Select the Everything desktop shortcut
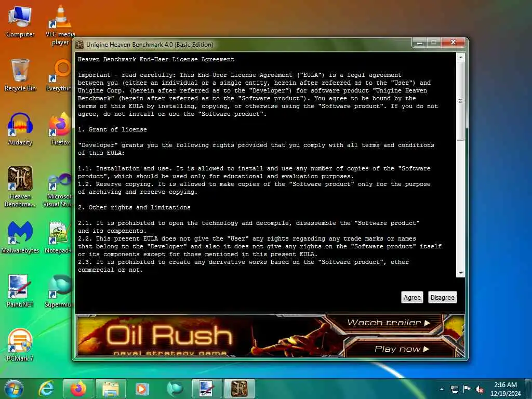532x399 pixels. point(59,75)
